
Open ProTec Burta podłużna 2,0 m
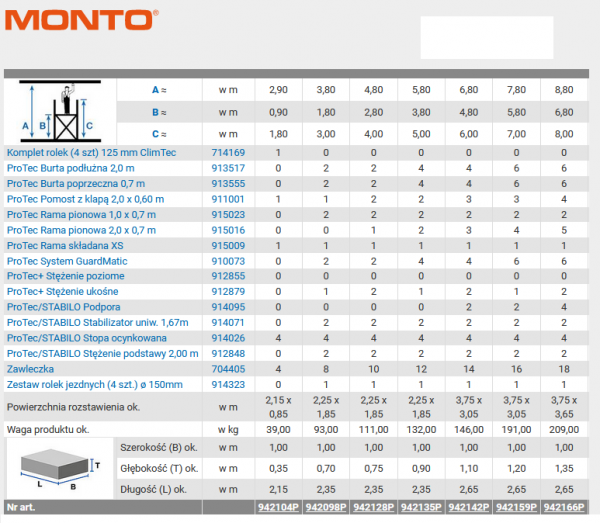[x=71, y=168]
